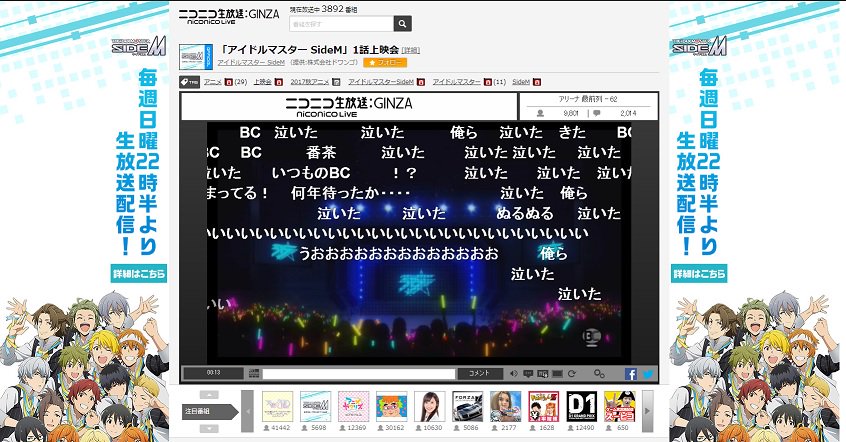This screenshot has width=846, height=442.
Task: Click the video player stage area
Action: (x=419, y=243)
